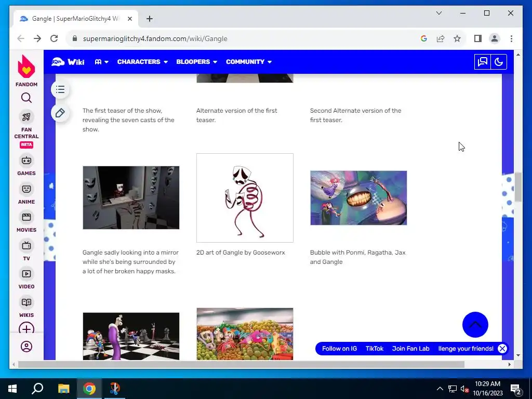Click the pencil edit page icon
The width and height of the screenshot is (532, 399).
60,113
